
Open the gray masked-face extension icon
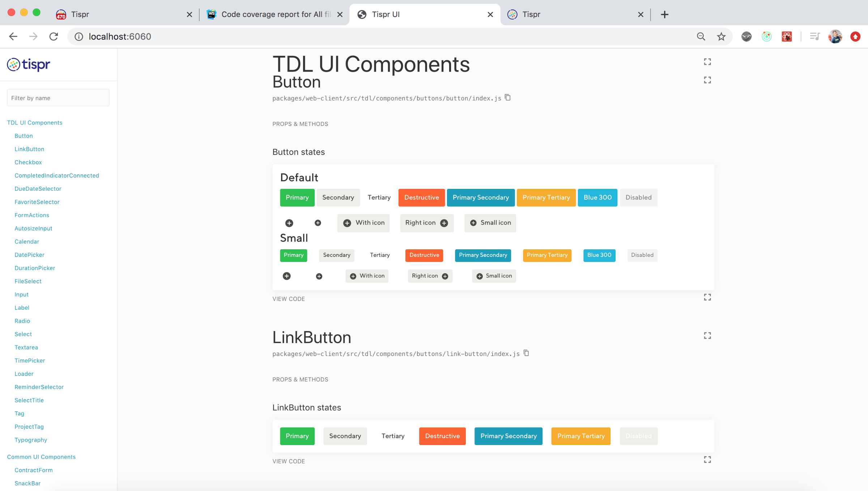[x=746, y=37]
